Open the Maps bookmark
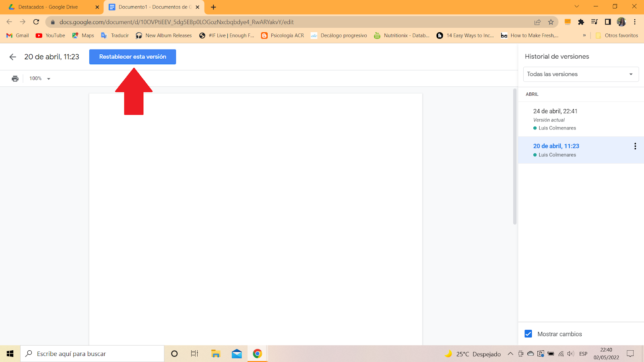 click(83, 35)
